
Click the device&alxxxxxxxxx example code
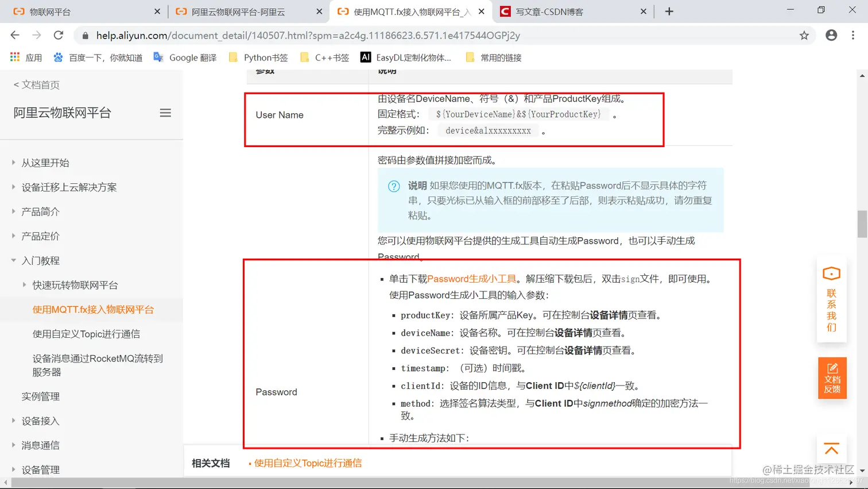click(488, 130)
